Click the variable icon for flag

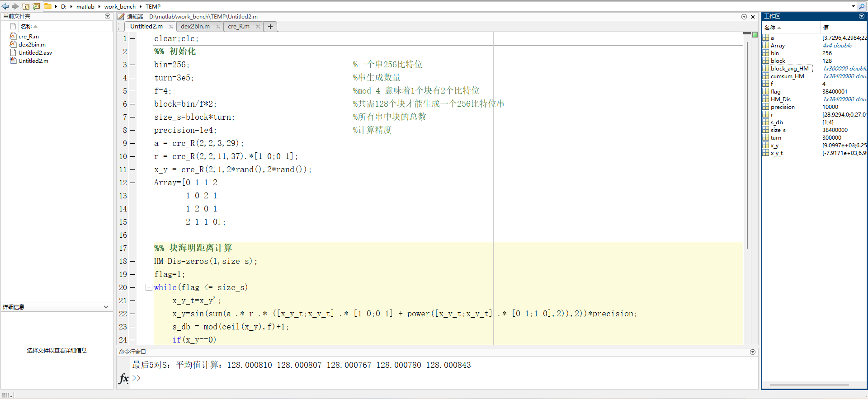point(765,91)
